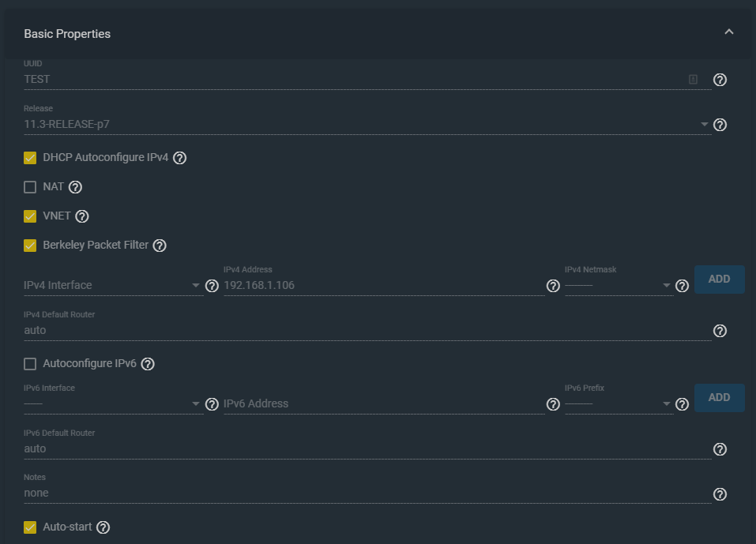Image resolution: width=756 pixels, height=544 pixels.
Task: Enable Autoconfigure IPv6
Action: tap(30, 364)
